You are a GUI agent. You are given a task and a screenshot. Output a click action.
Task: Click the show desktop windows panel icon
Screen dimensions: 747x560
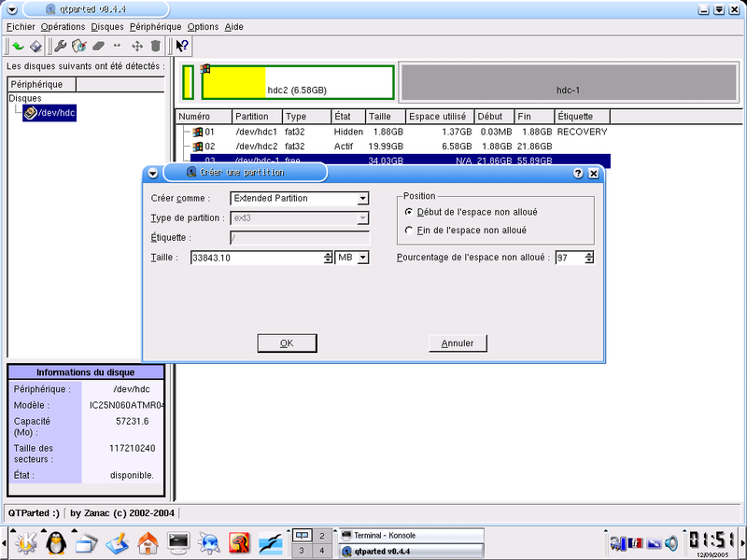[x=86, y=543]
